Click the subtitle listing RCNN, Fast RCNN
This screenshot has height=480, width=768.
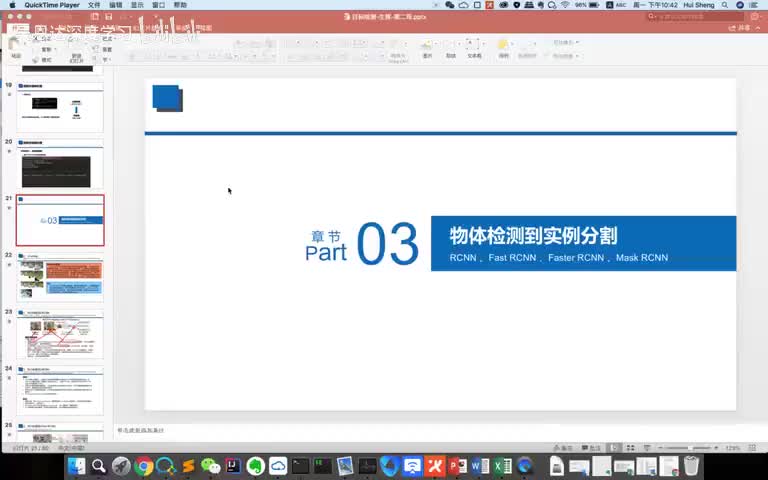tap(559, 258)
